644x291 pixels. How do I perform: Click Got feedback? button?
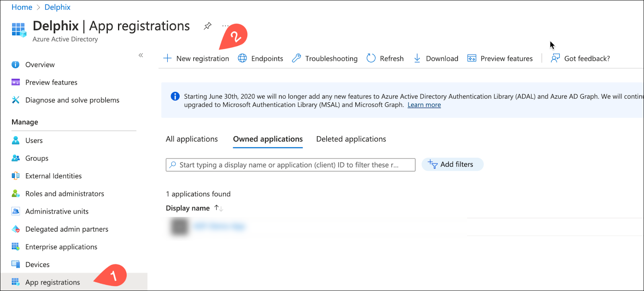click(580, 59)
